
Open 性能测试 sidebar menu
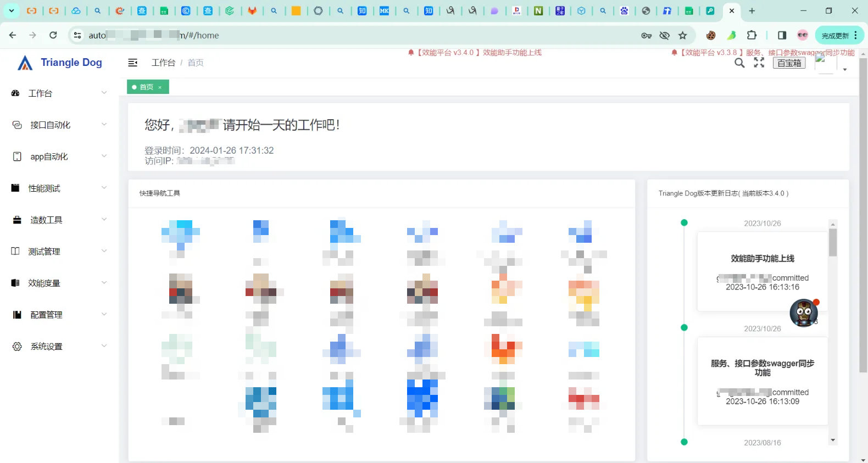59,188
